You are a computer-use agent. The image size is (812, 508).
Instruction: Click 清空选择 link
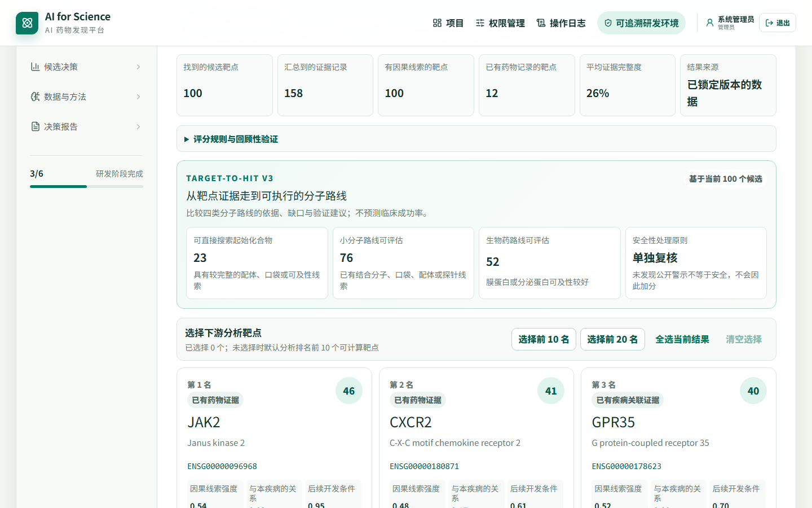coord(744,339)
